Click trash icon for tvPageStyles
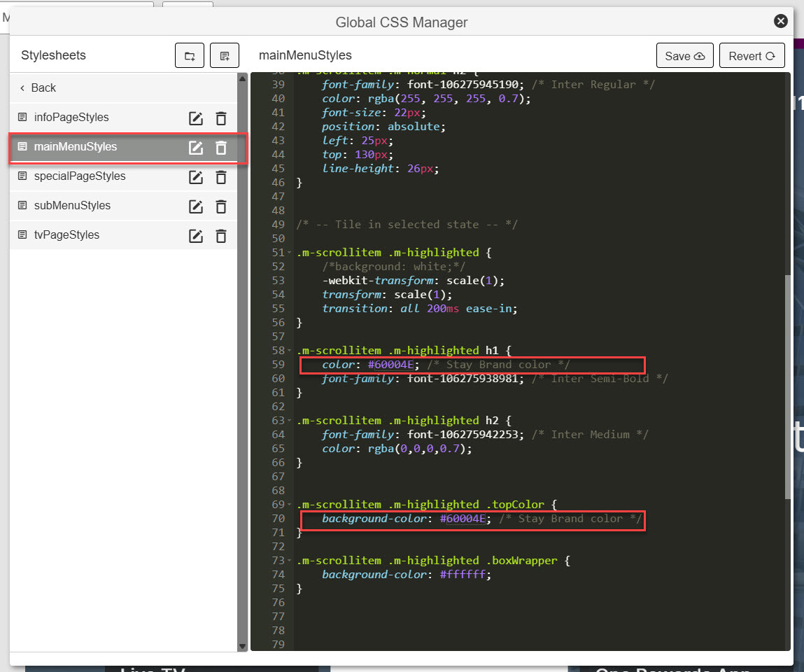804x672 pixels. pos(221,236)
